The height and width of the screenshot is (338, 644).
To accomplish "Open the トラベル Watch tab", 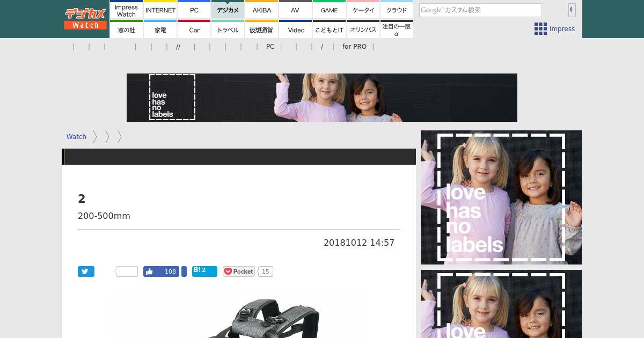I will pyautogui.click(x=228, y=30).
